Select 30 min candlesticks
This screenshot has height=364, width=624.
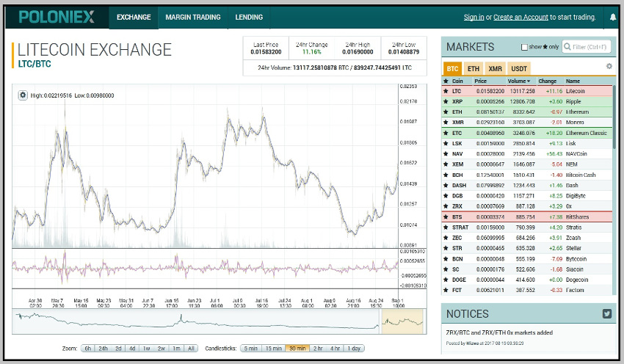(x=297, y=348)
